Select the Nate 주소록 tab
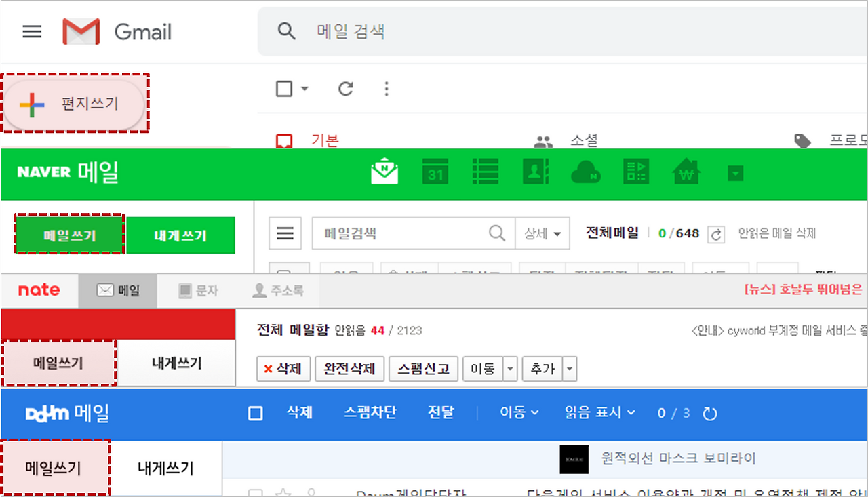The image size is (868, 497). (x=277, y=291)
